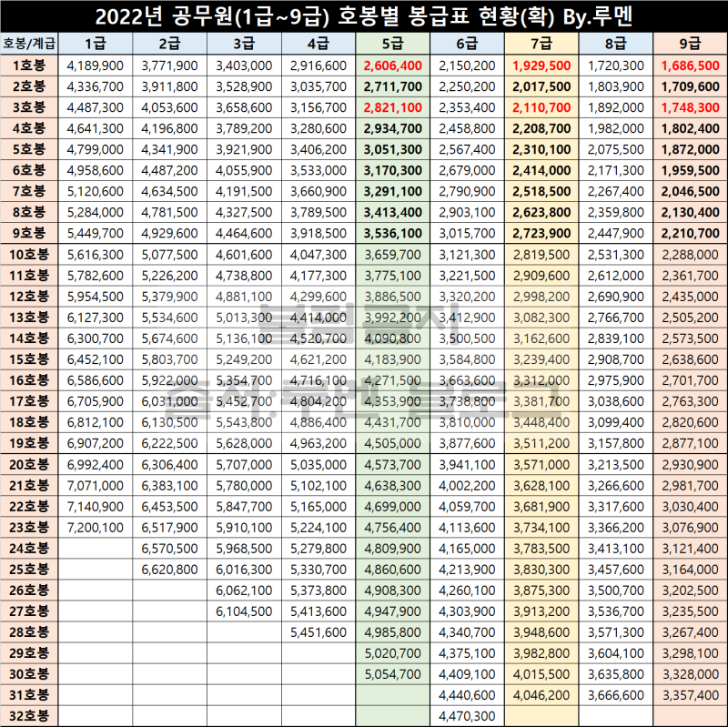This screenshot has height=727, width=728.
Task: Click the 10호봉 row label
Action: click(29, 255)
